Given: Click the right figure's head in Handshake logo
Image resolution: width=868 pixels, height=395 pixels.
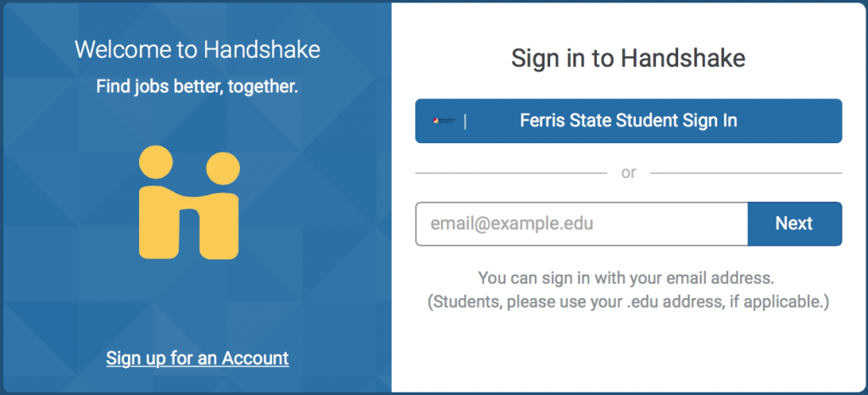Looking at the screenshot, I should [x=222, y=168].
